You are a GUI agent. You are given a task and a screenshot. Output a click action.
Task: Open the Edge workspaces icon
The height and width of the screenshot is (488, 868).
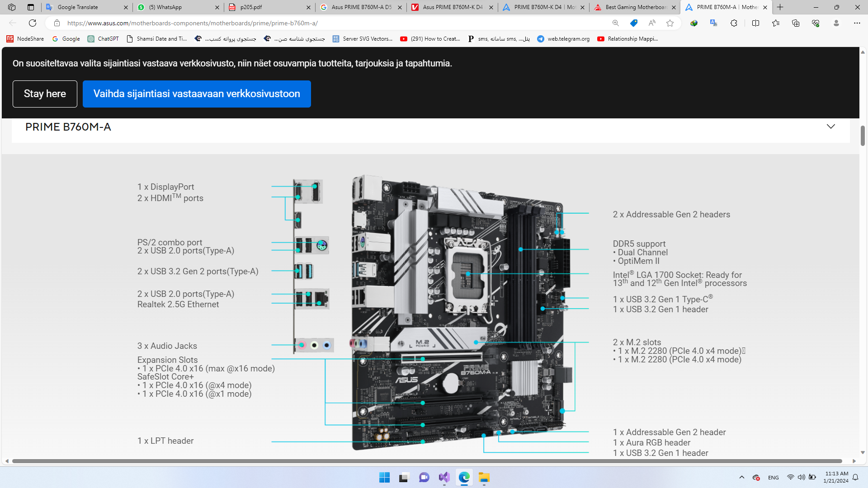[x=12, y=7]
